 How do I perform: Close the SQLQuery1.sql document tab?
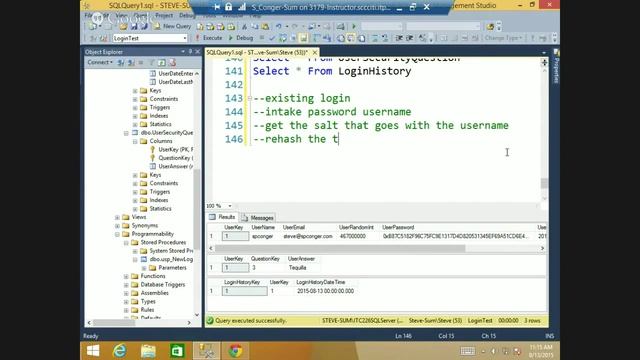click(315, 52)
